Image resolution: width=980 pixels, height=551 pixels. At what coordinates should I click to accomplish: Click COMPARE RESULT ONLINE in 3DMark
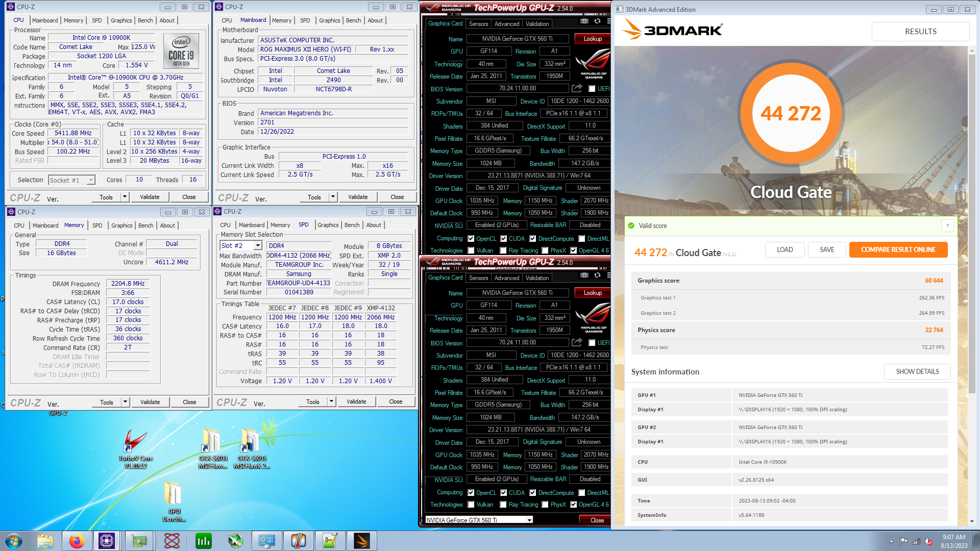point(898,249)
